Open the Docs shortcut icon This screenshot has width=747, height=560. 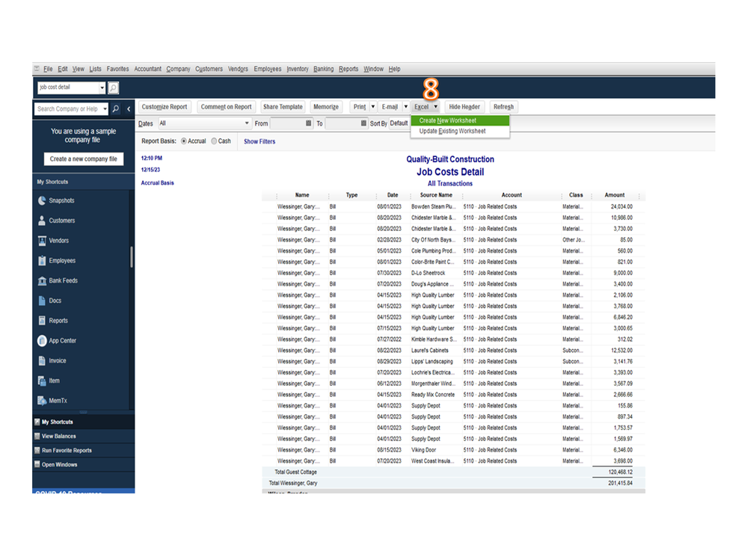click(x=42, y=301)
